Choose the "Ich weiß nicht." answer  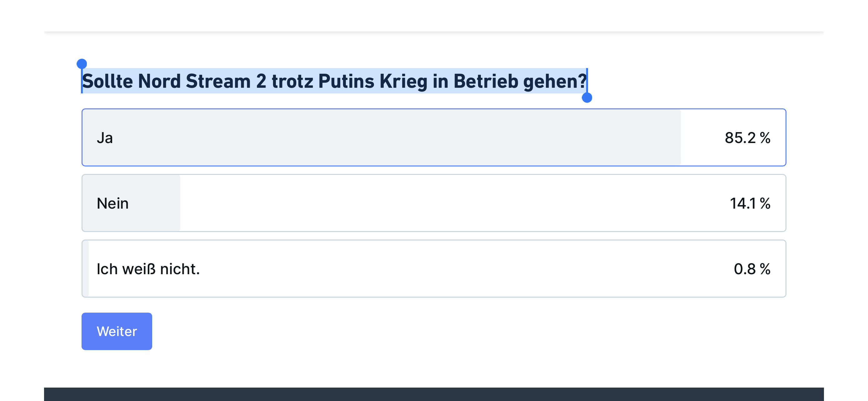tap(433, 269)
